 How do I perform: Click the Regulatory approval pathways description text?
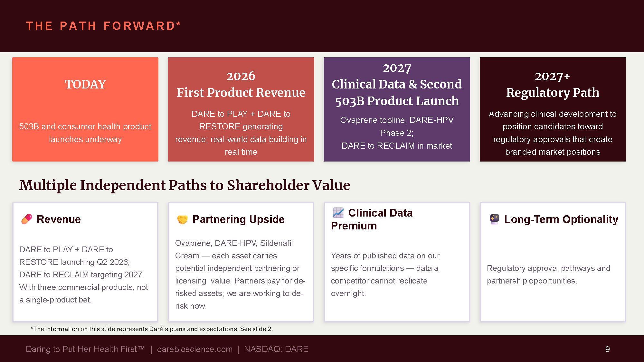(548, 274)
